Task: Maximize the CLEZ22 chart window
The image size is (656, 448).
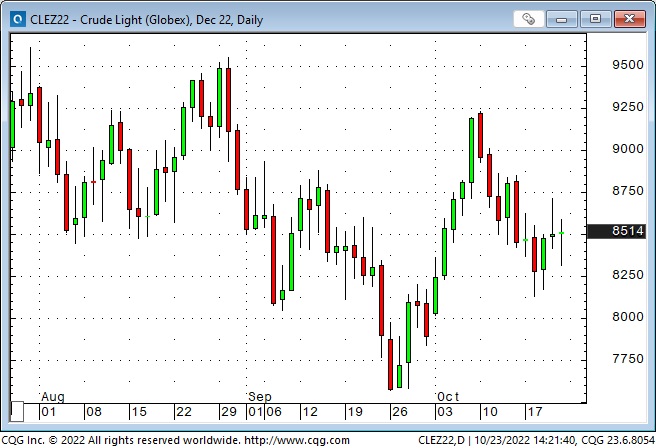Action: [x=595, y=19]
